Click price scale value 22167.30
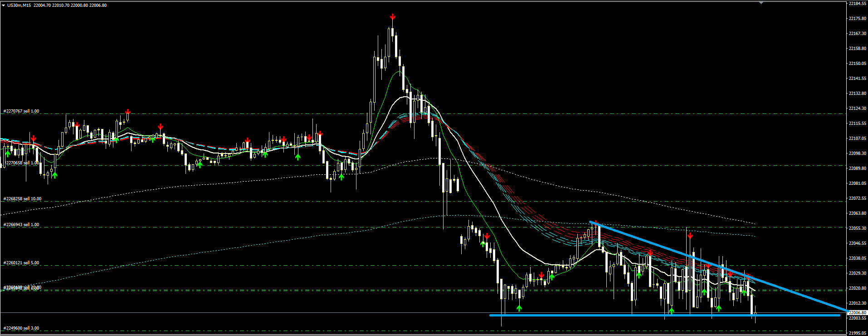This screenshot has width=868, height=336. 858,34
